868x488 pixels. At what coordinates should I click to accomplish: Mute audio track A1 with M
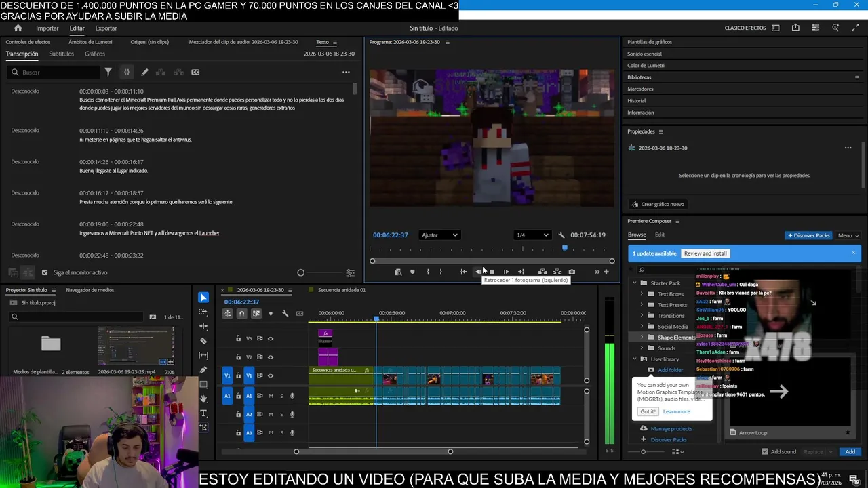(x=271, y=396)
